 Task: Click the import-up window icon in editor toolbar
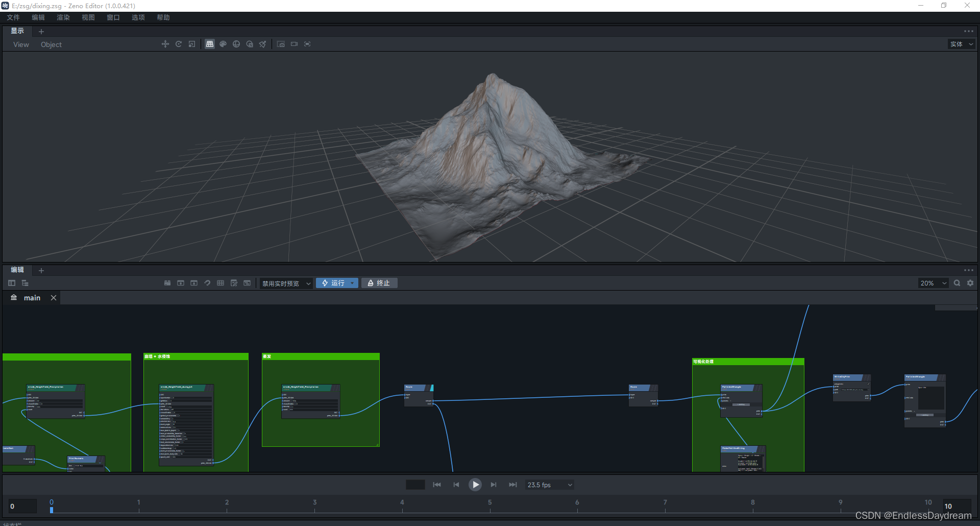181,283
